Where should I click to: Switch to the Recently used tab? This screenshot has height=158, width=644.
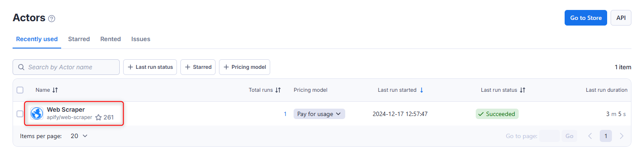tap(37, 39)
